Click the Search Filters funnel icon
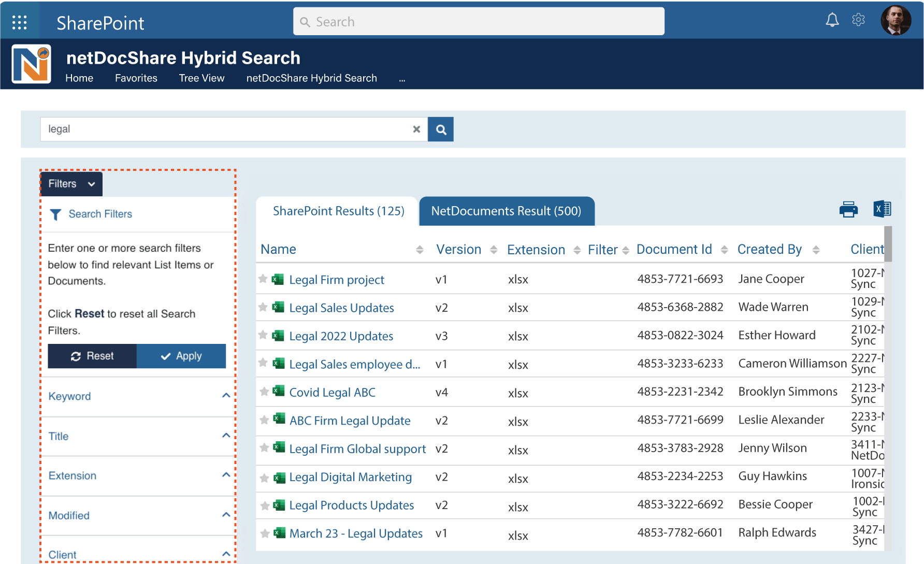The width and height of the screenshot is (924, 564). (55, 214)
